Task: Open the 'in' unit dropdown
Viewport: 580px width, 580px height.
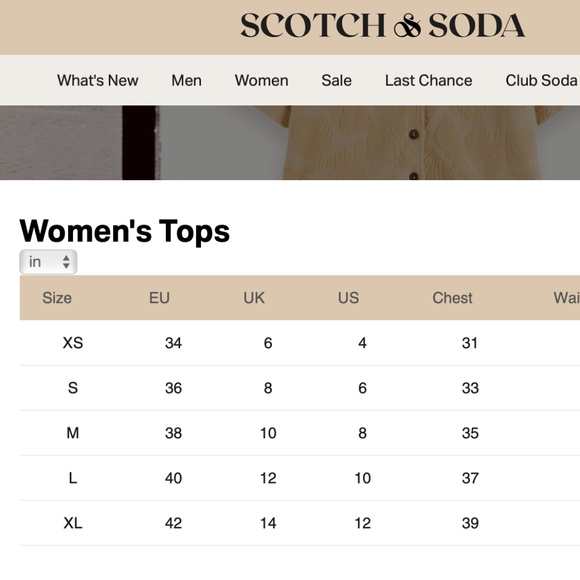Action: [x=48, y=262]
